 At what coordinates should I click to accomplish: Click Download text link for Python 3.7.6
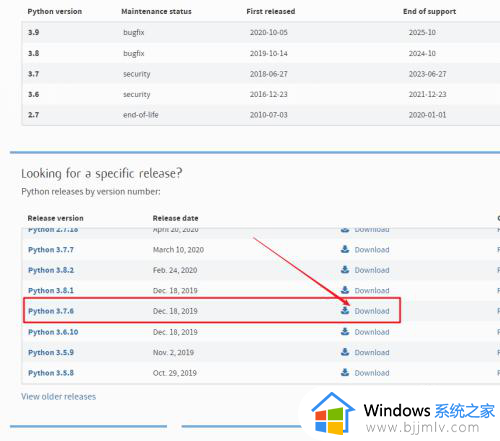(372, 311)
